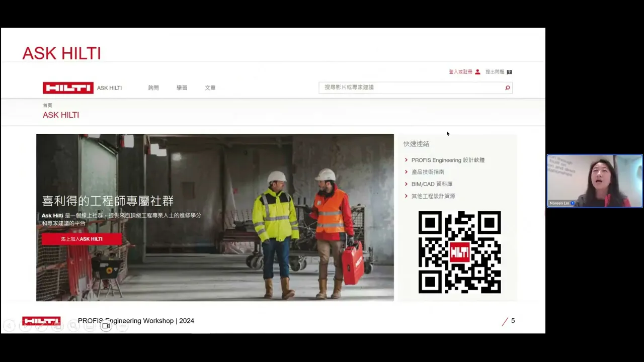Viewport: 644px width, 362px height.
Task: Click the HILTI logo in slide footer
Action: tap(41, 321)
